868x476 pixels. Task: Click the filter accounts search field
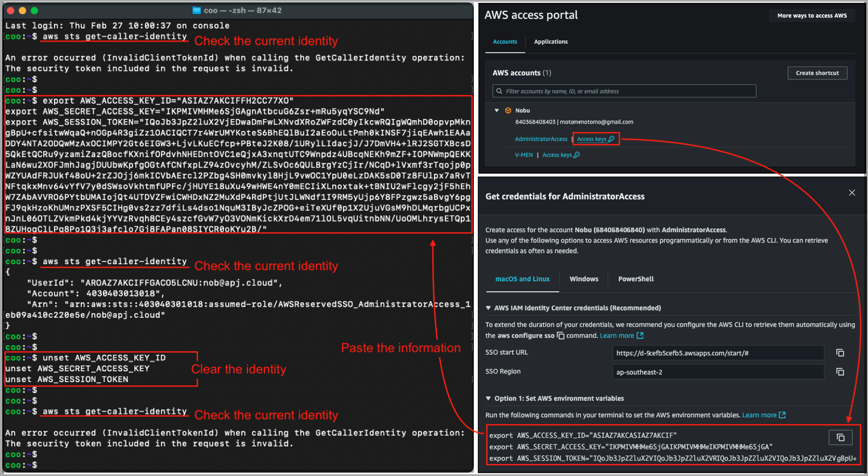coord(626,91)
